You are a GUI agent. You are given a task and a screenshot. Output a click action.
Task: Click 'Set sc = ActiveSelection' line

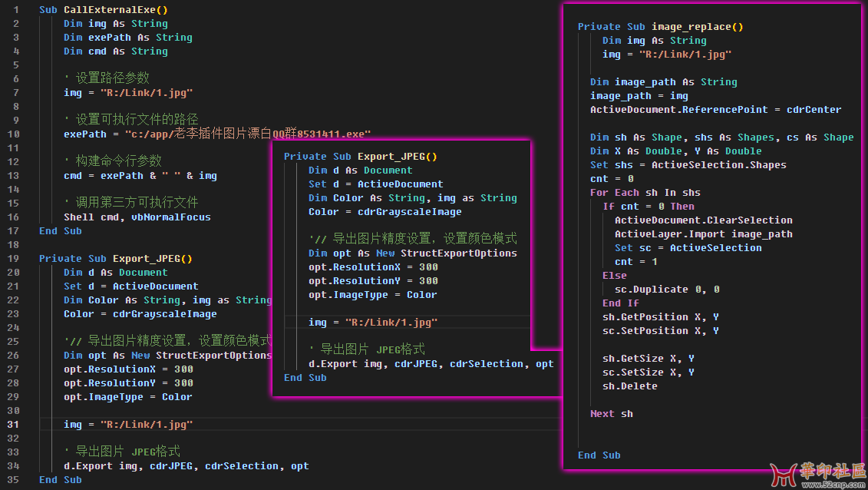tap(688, 248)
